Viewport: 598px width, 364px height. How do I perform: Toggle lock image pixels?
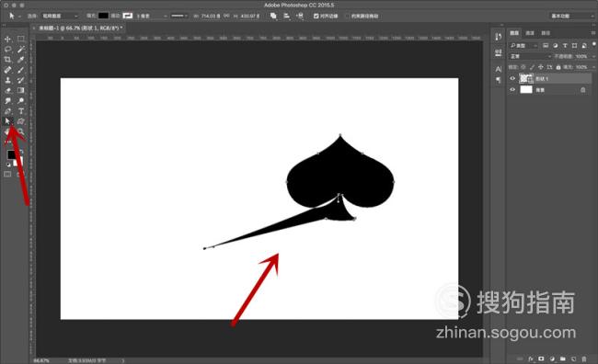pyautogui.click(x=532, y=67)
